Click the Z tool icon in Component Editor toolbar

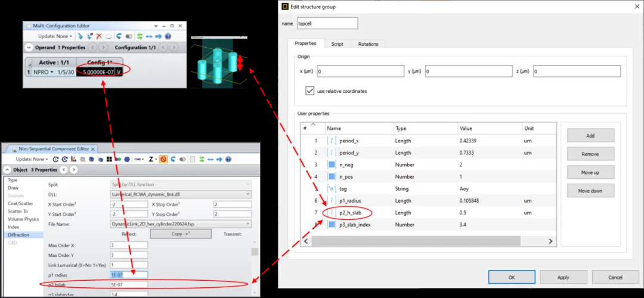(x=151, y=159)
